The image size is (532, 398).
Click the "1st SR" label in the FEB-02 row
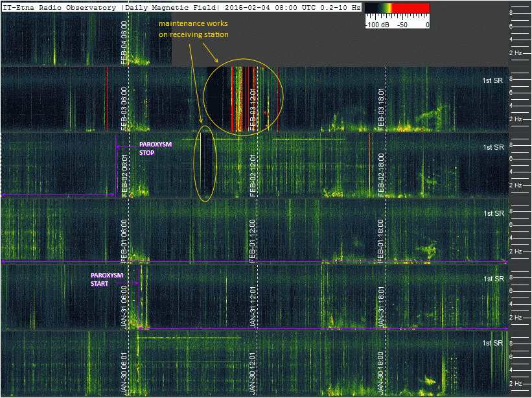(494, 147)
